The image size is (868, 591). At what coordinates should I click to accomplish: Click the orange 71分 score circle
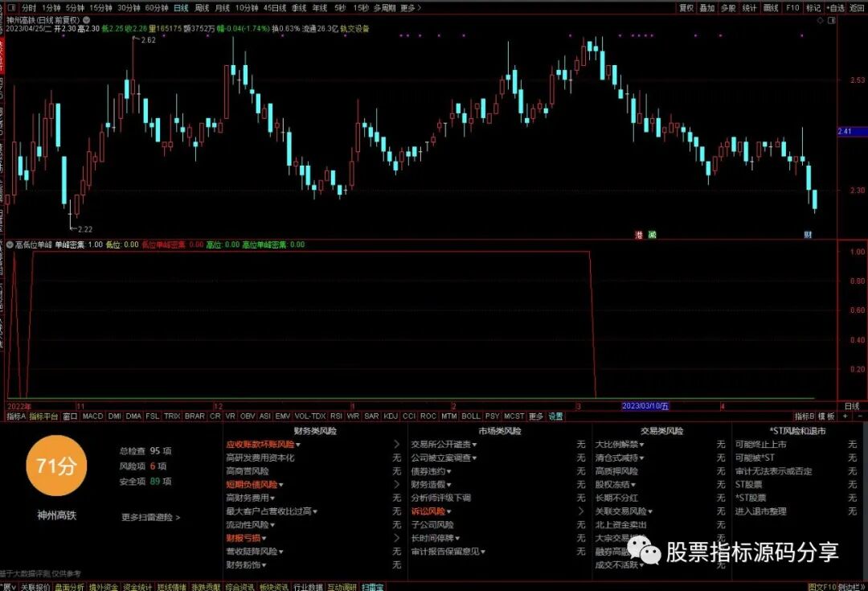click(56, 466)
